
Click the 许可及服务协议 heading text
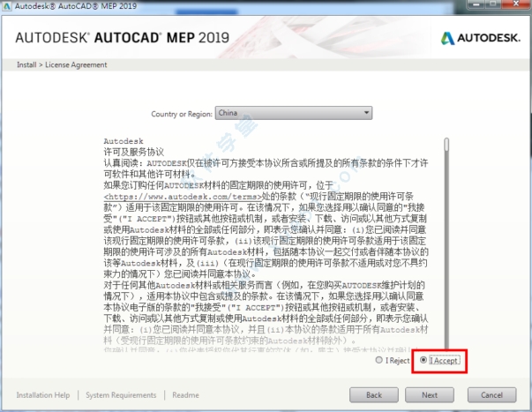point(134,152)
